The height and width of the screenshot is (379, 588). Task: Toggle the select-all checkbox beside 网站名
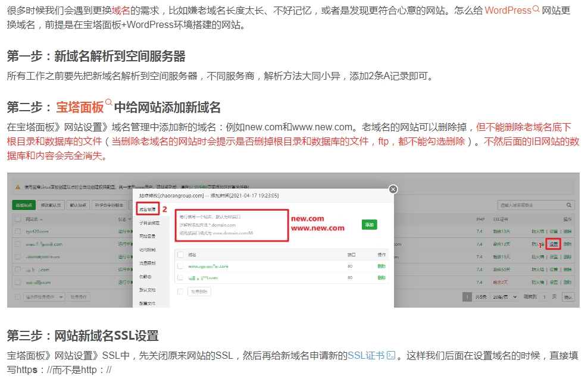pyautogui.click(x=18, y=219)
